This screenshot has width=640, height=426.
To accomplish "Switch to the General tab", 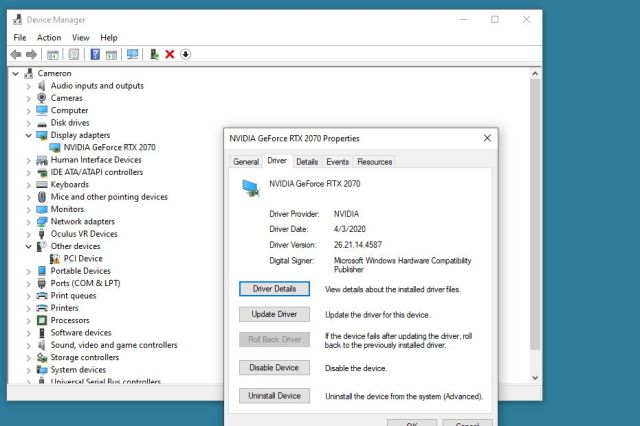I will 246,162.
